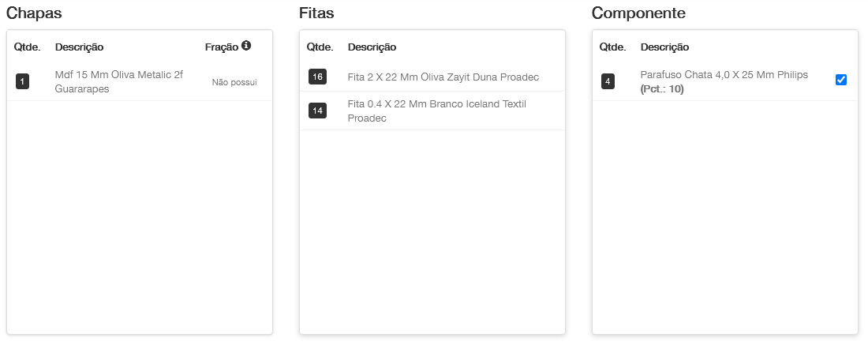Click the "Não possui" fraction text

pos(234,82)
